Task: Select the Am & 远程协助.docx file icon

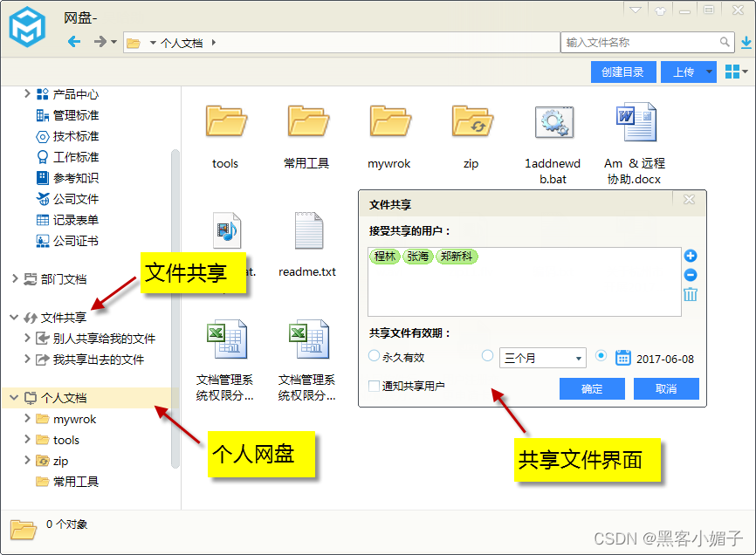Action: coord(636,121)
